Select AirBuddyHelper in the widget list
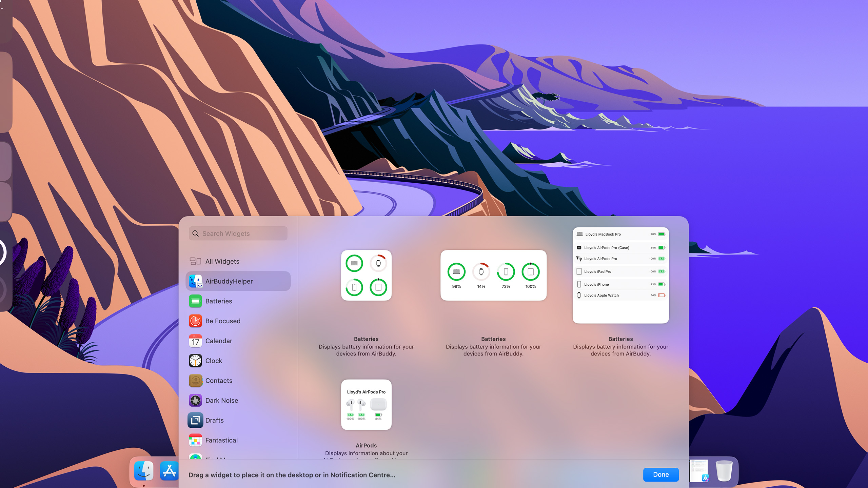Image resolution: width=868 pixels, height=488 pixels. click(238, 281)
